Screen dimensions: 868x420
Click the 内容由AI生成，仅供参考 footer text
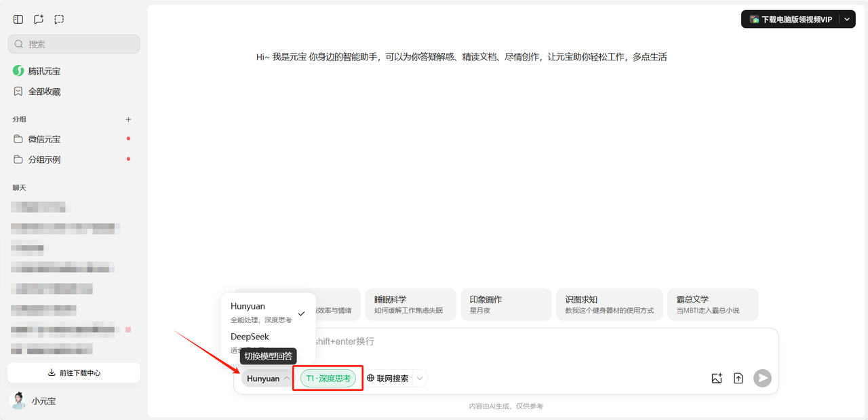(x=506, y=406)
